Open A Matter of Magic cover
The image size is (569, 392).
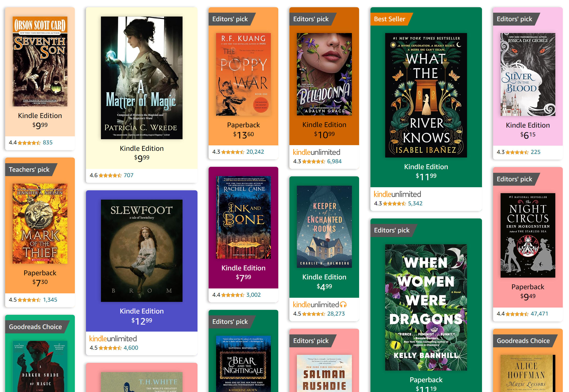(x=142, y=78)
